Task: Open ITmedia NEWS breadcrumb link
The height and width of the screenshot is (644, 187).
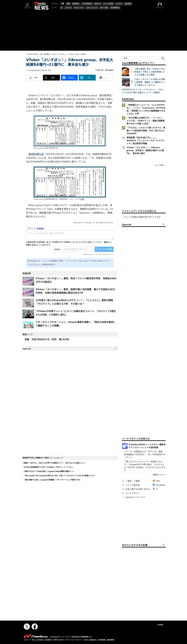Action: [x=32, y=54]
